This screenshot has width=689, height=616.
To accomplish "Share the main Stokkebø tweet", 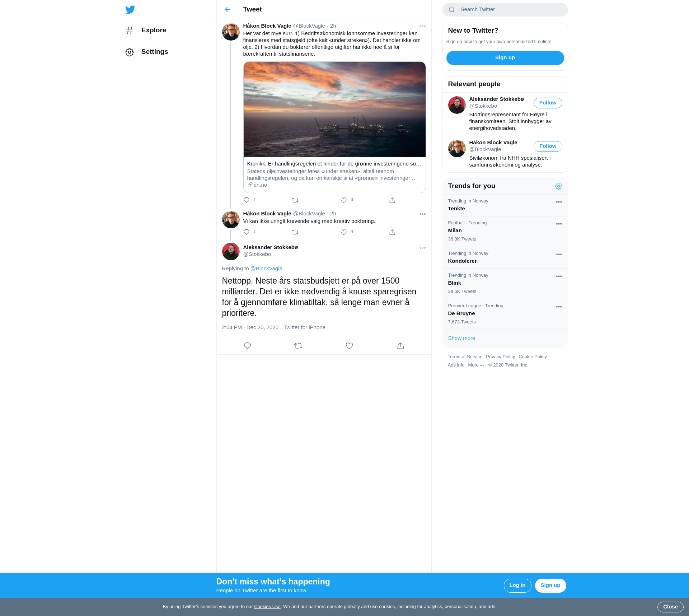I will click(x=400, y=346).
